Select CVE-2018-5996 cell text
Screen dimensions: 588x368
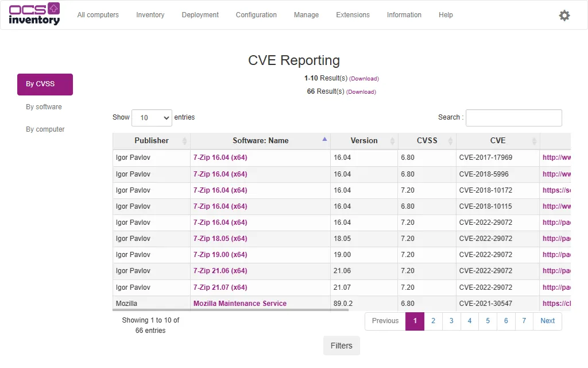483,174
